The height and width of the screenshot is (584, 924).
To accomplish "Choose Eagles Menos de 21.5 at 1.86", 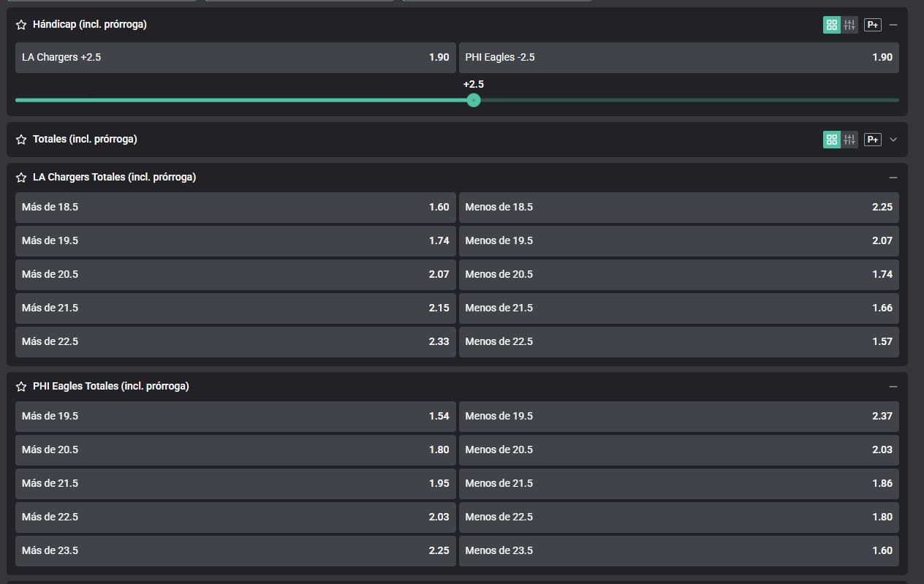I will pos(678,483).
